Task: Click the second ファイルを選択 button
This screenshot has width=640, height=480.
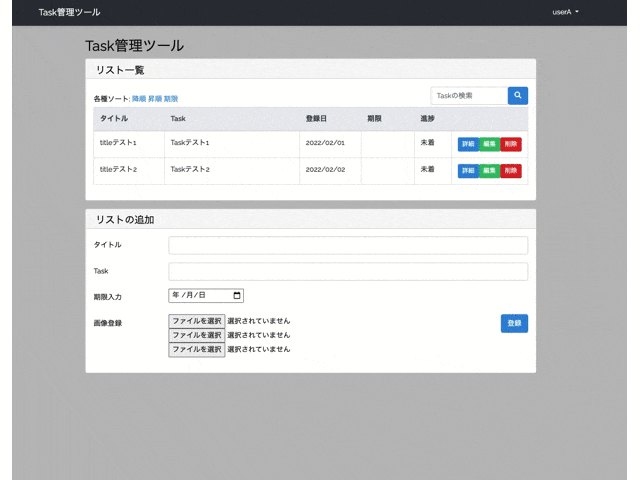Action: coord(197,336)
